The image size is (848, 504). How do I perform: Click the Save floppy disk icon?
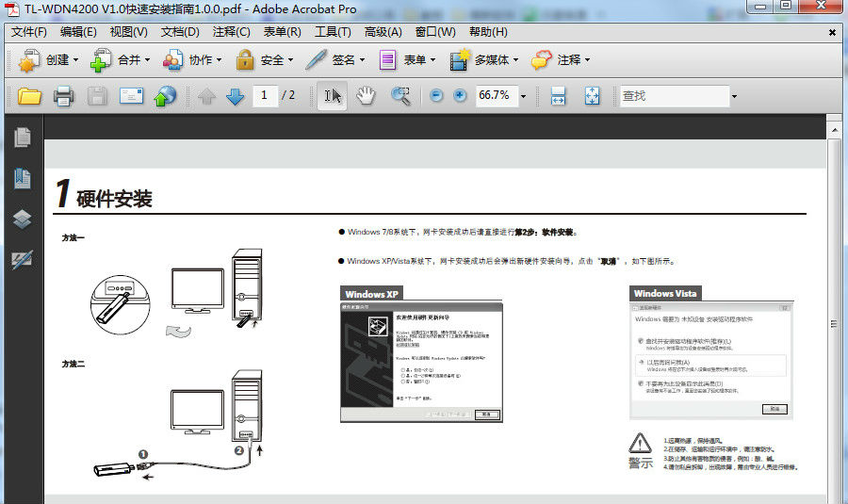point(97,96)
